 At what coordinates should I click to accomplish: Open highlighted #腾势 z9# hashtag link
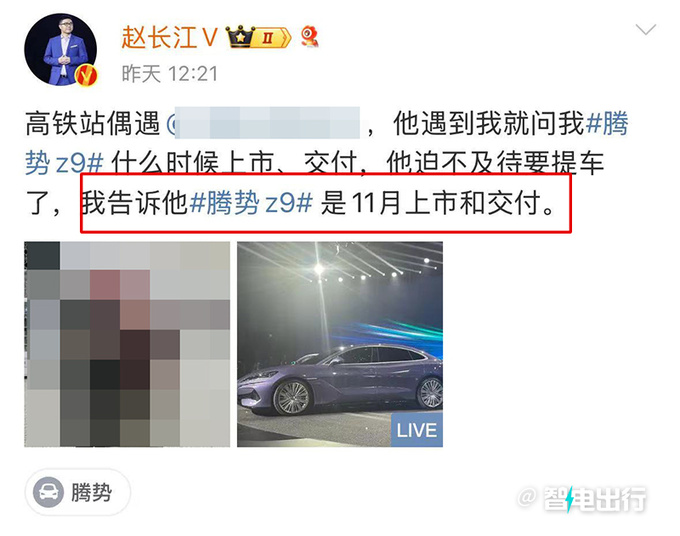[251, 203]
